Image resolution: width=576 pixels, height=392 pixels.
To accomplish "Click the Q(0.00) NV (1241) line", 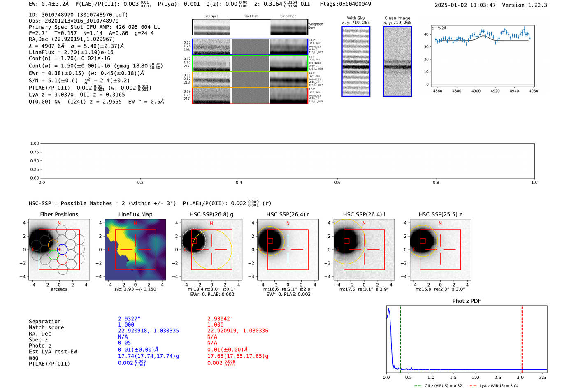I will [96, 102].
